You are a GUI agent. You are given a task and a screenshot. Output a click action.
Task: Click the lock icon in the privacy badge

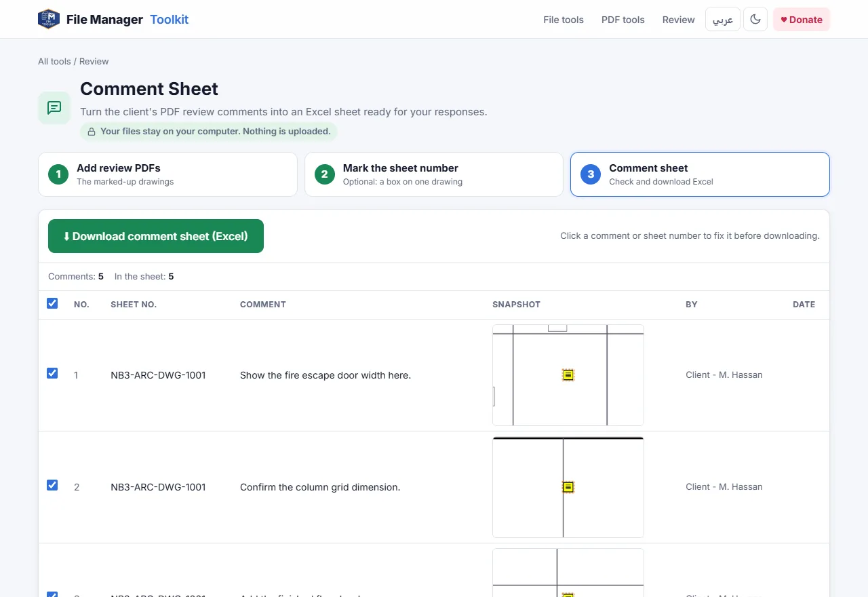(x=92, y=132)
